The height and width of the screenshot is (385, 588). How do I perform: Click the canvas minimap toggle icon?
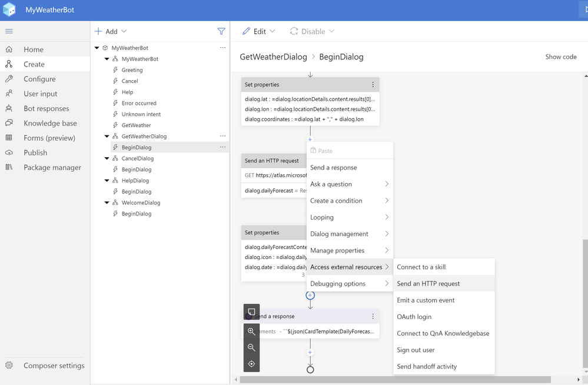click(251, 312)
